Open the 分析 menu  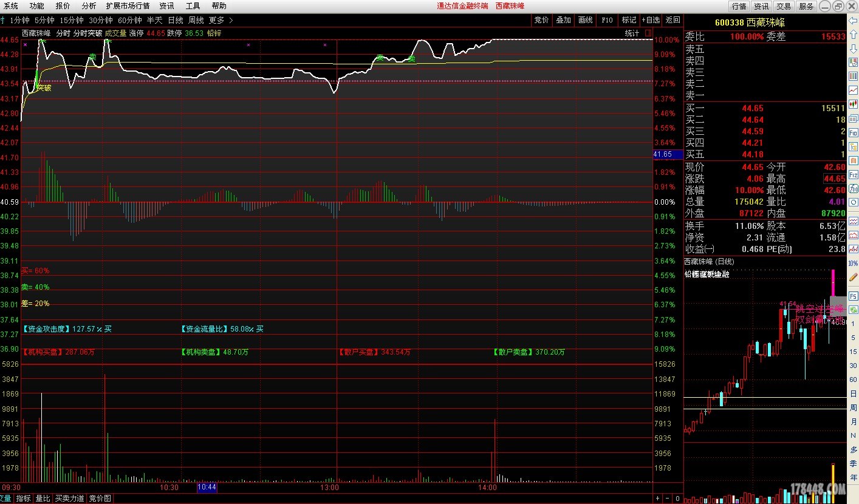[x=88, y=5]
